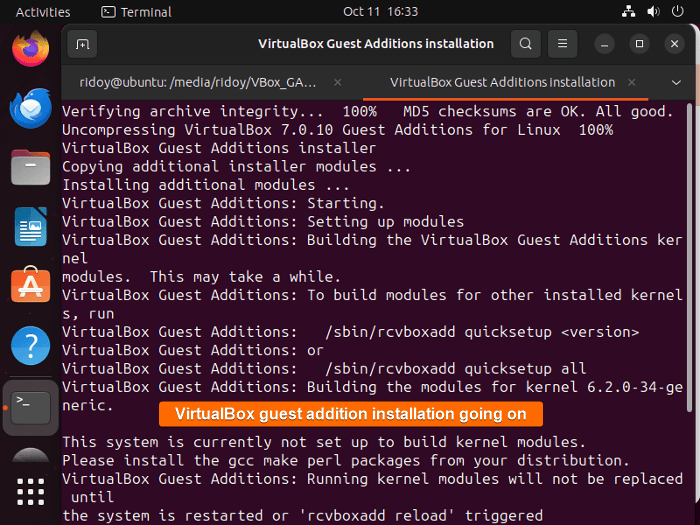700x525 pixels.
Task: Click "the system is restarted or 'rcvboxadd reload'" line
Action: click(x=302, y=516)
